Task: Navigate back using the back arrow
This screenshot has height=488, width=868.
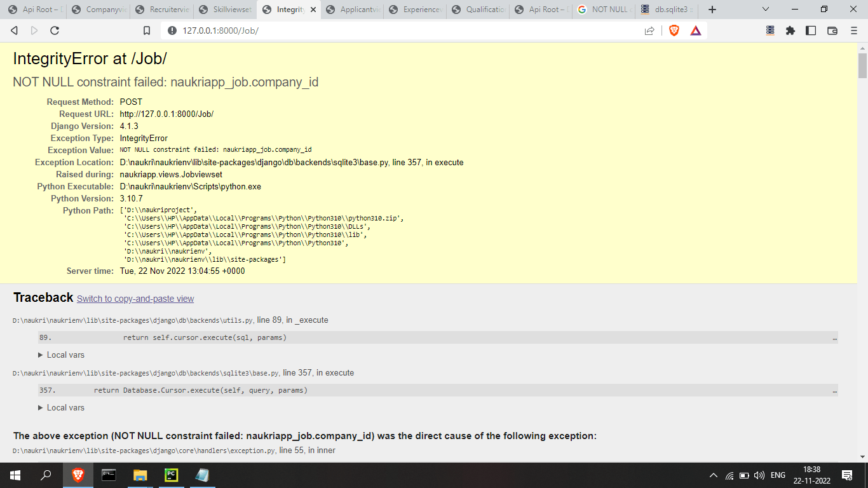Action: (x=14, y=30)
